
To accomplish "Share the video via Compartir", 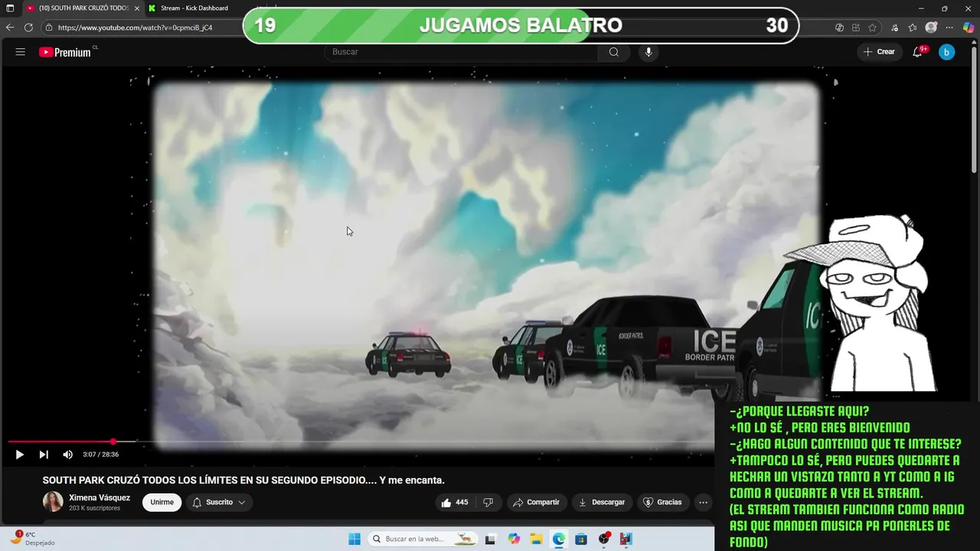I will pos(537,502).
